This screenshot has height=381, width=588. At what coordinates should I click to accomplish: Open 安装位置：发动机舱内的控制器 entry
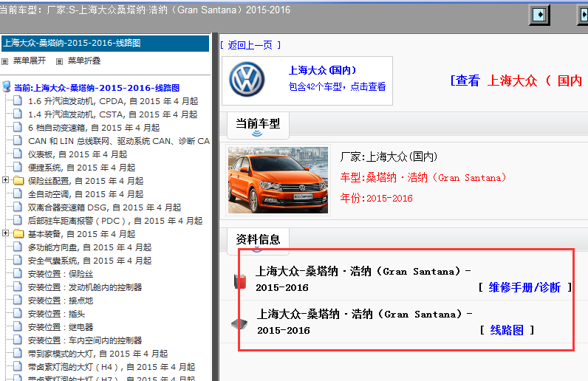pos(85,288)
